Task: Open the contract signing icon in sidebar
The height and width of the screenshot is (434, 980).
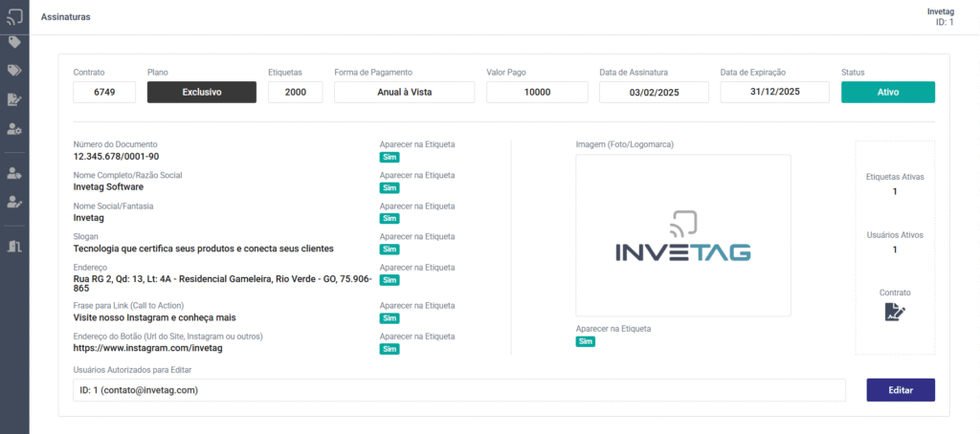Action: coord(14,99)
